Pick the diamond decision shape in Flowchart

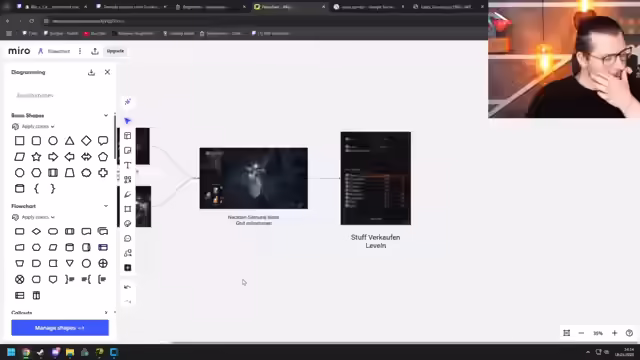click(x=36, y=231)
